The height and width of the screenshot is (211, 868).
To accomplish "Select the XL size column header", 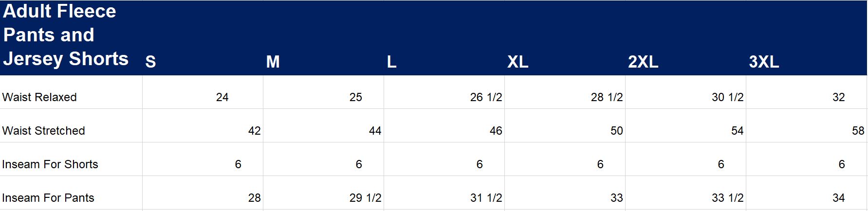I will [517, 62].
